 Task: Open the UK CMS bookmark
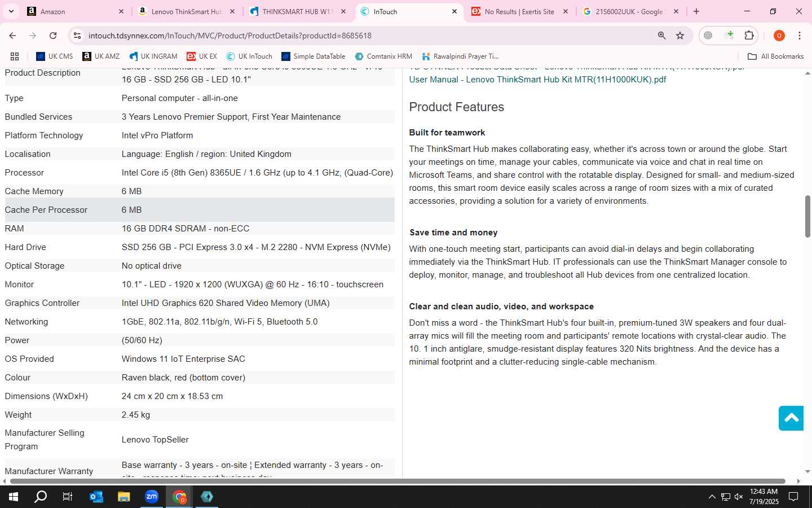(x=55, y=56)
